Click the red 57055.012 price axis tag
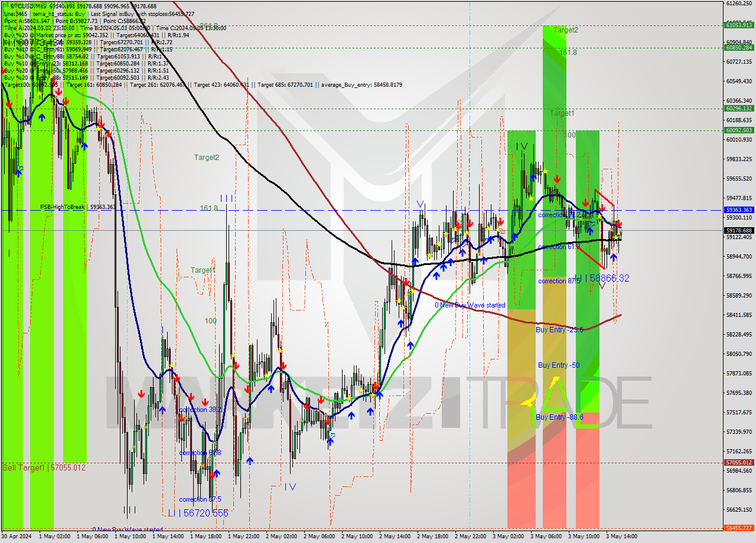 [x=739, y=462]
